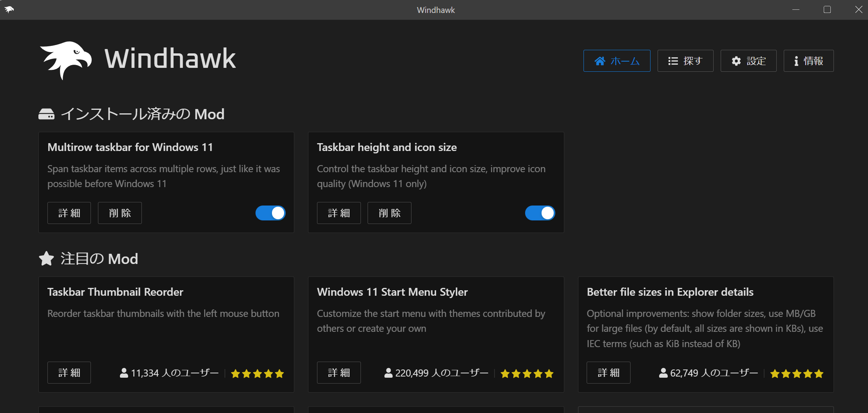Click the list icon on the 探す button
This screenshot has height=413, width=868.
point(672,60)
